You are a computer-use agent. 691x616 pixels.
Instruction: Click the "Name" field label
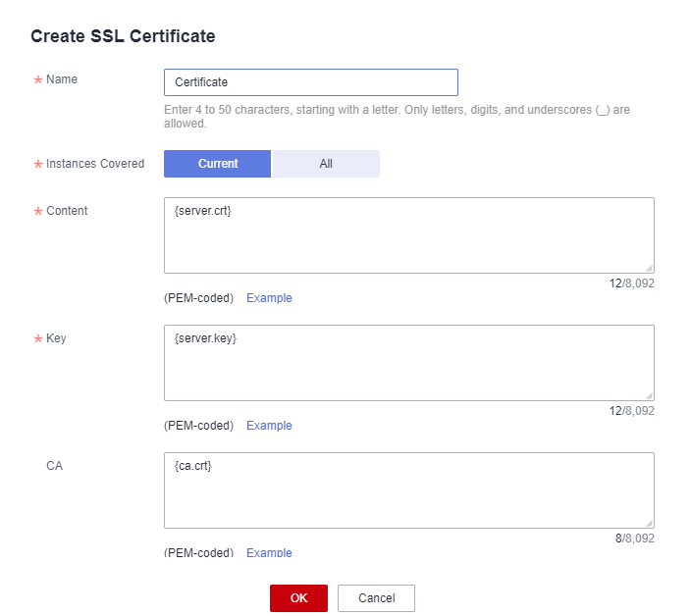(62, 79)
